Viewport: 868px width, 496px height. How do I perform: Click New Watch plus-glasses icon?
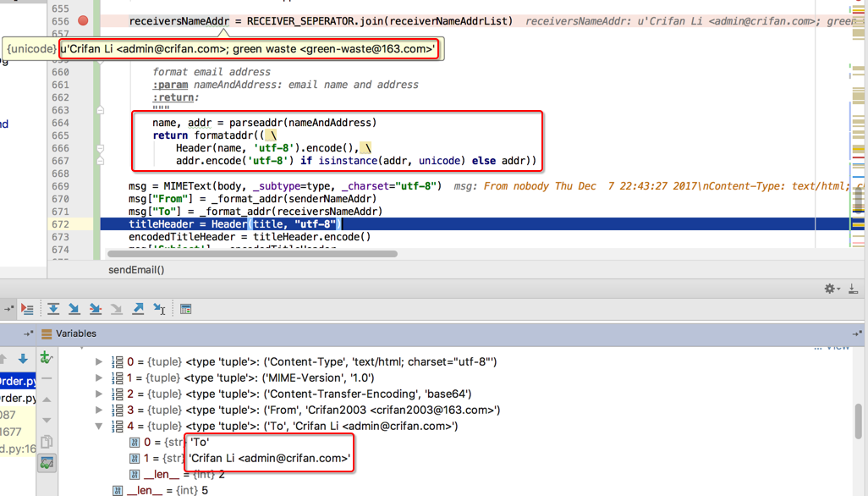[47, 358]
